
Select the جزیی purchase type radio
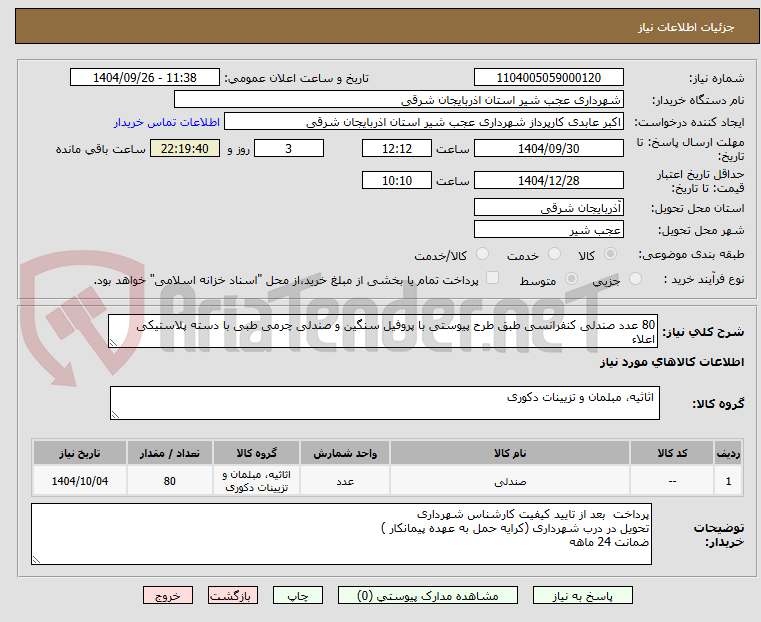pos(635,279)
